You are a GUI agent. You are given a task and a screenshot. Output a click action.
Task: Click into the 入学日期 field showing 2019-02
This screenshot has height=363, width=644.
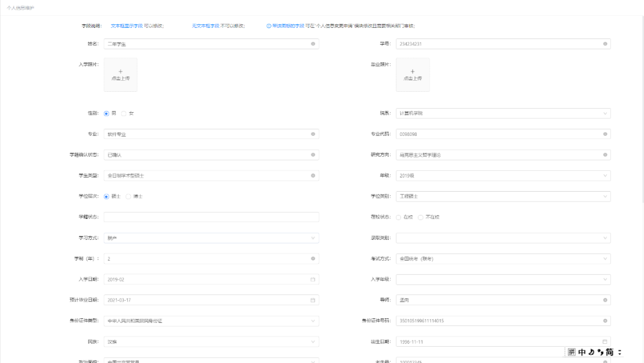(211, 279)
